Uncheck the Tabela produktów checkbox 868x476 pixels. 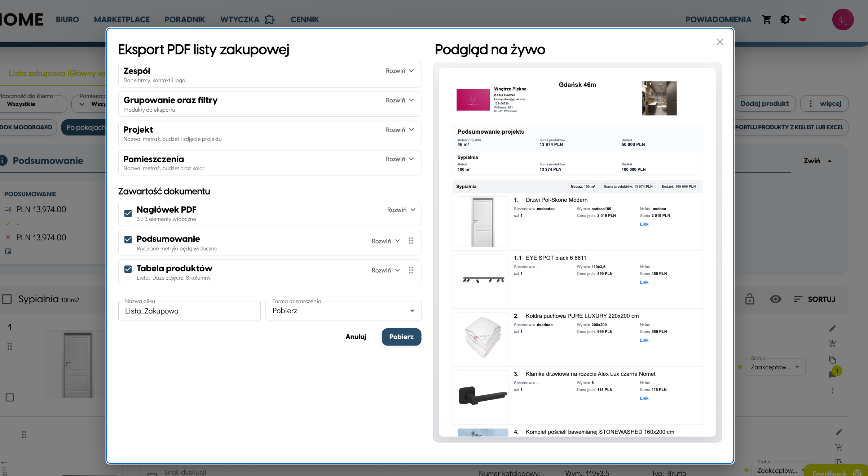click(x=128, y=269)
